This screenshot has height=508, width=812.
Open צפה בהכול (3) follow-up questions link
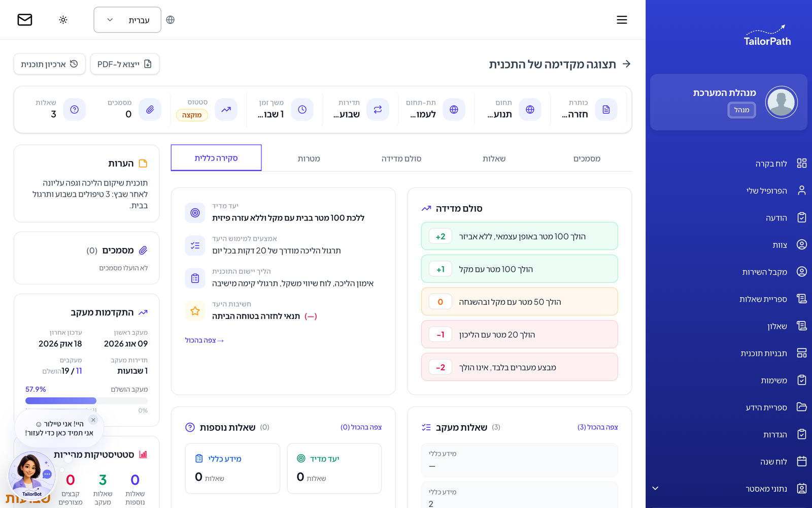point(597,427)
